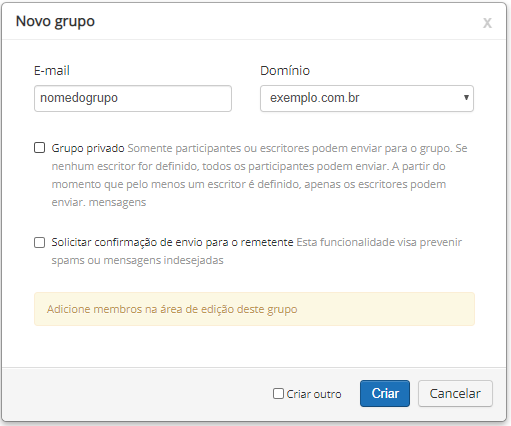This screenshot has width=511, height=426.
Task: Open the Domínio exemplo.com.br dropdown
Action: (367, 98)
